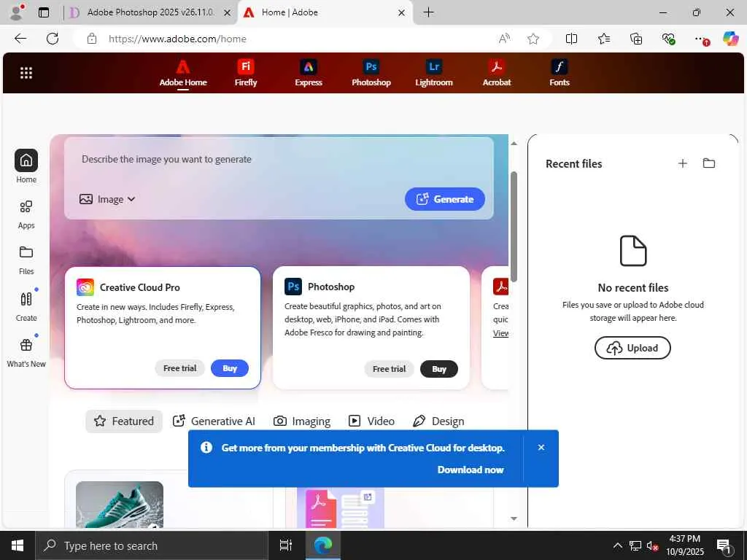Open Files in the left sidebar
The image size is (747, 560).
pos(26,260)
